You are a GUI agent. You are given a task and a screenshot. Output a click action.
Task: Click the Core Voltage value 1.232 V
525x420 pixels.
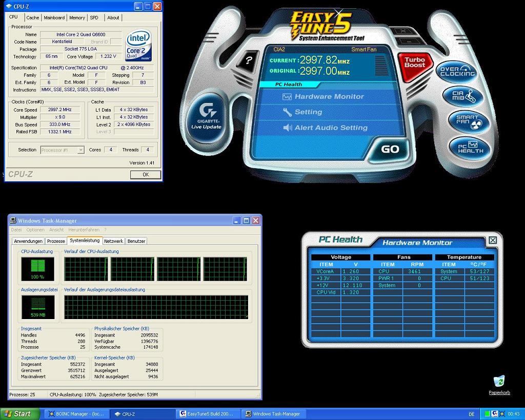point(108,56)
